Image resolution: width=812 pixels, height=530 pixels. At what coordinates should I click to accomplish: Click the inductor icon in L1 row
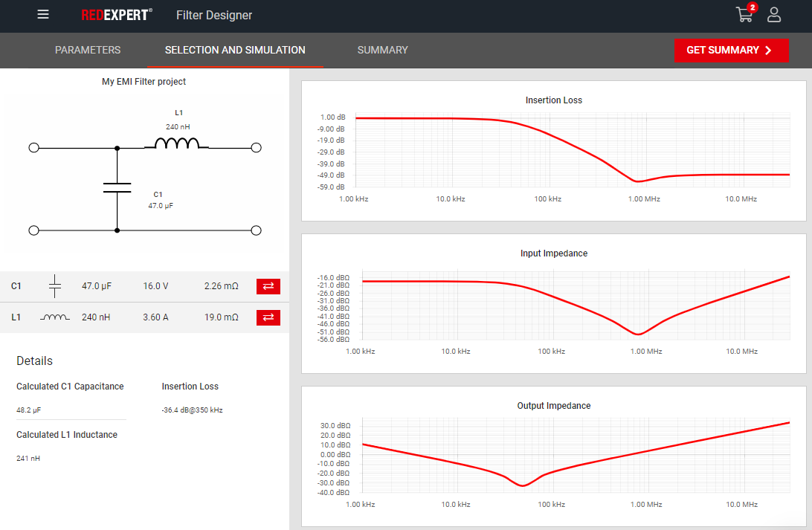tap(56, 317)
